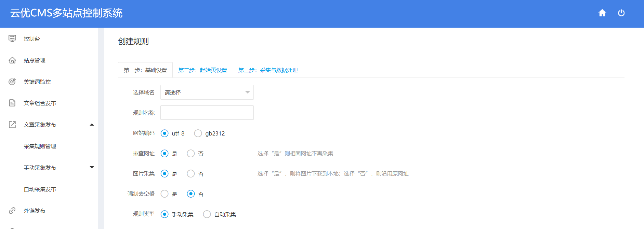This screenshot has height=229, width=644.
Task: Click the 关键词监控 target icon
Action: [x=12, y=82]
